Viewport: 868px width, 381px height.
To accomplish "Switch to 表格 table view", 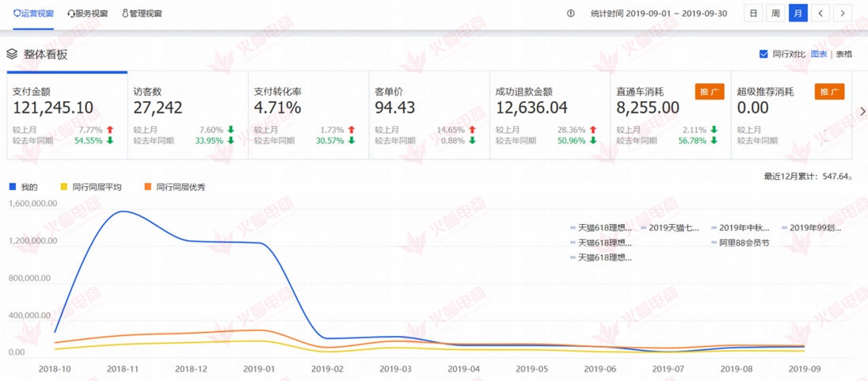I will 844,54.
